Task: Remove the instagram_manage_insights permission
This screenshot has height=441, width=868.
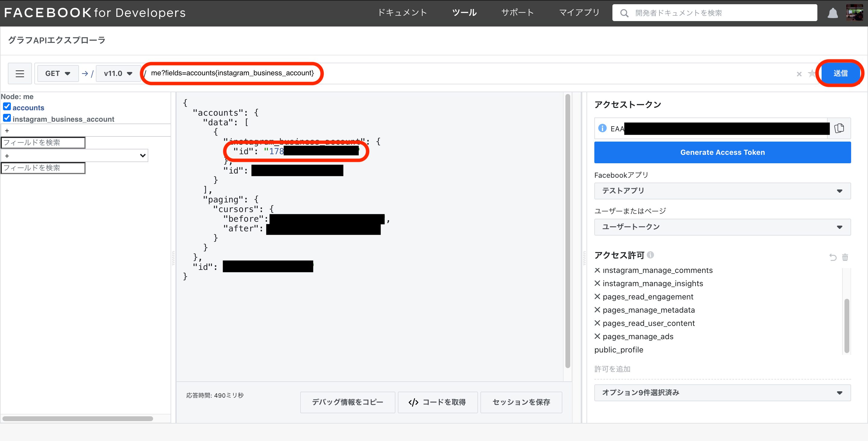Action: click(x=597, y=283)
